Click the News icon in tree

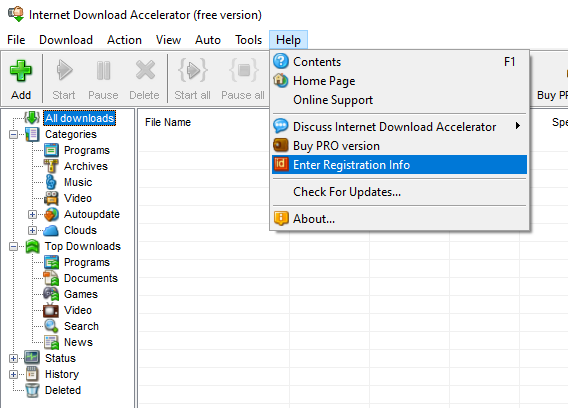51,342
